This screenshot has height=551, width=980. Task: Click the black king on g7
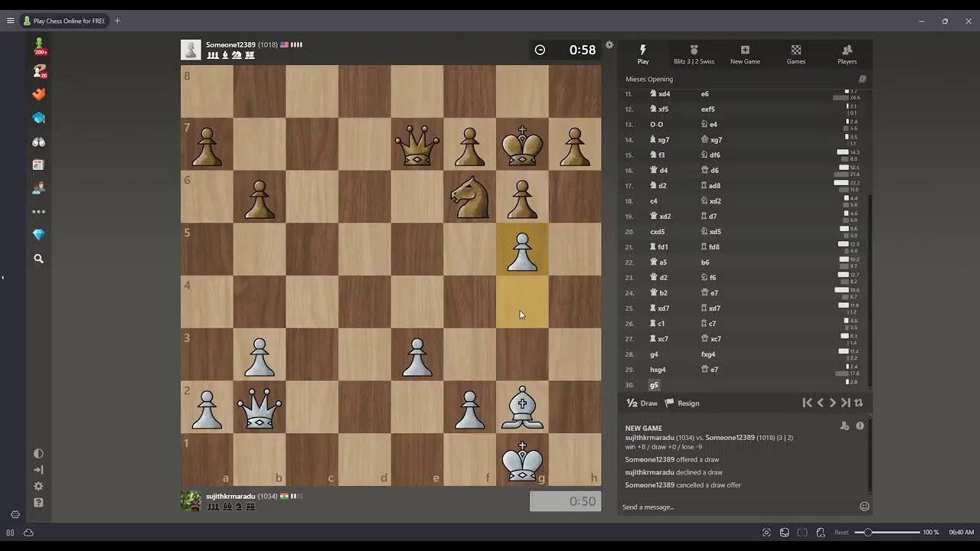coord(522,144)
